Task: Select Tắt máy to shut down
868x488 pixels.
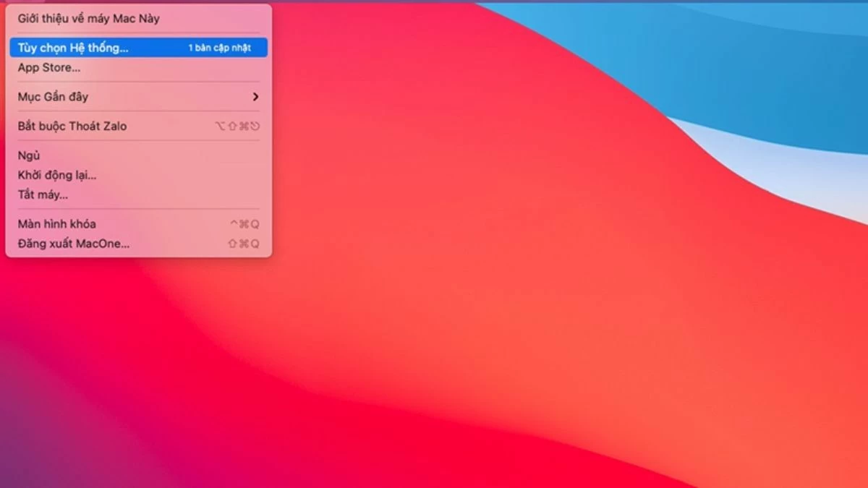Action: coord(43,194)
